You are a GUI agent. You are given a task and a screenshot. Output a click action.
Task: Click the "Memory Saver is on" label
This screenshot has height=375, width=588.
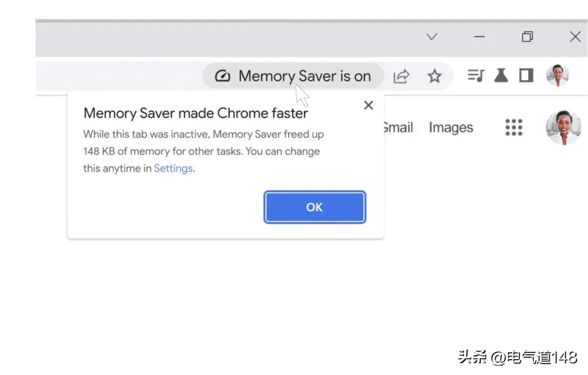[305, 76]
